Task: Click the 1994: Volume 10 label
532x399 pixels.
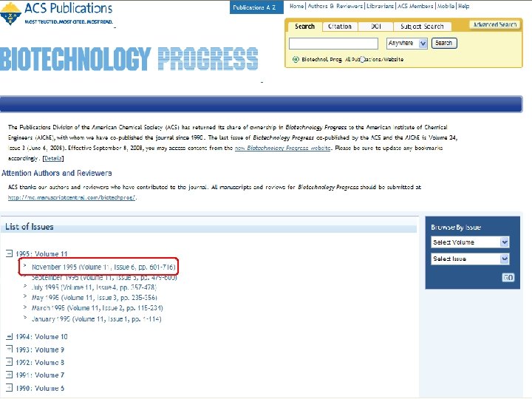Action: tap(41, 337)
